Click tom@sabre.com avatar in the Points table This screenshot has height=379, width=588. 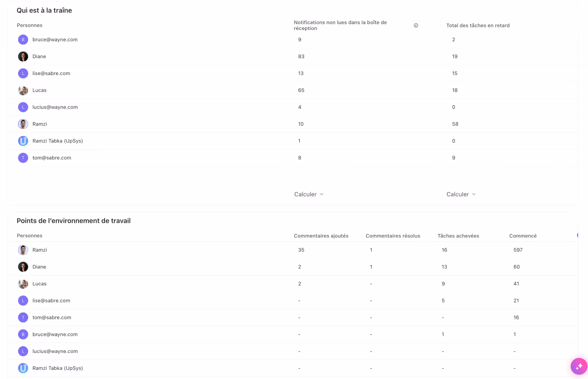point(23,317)
